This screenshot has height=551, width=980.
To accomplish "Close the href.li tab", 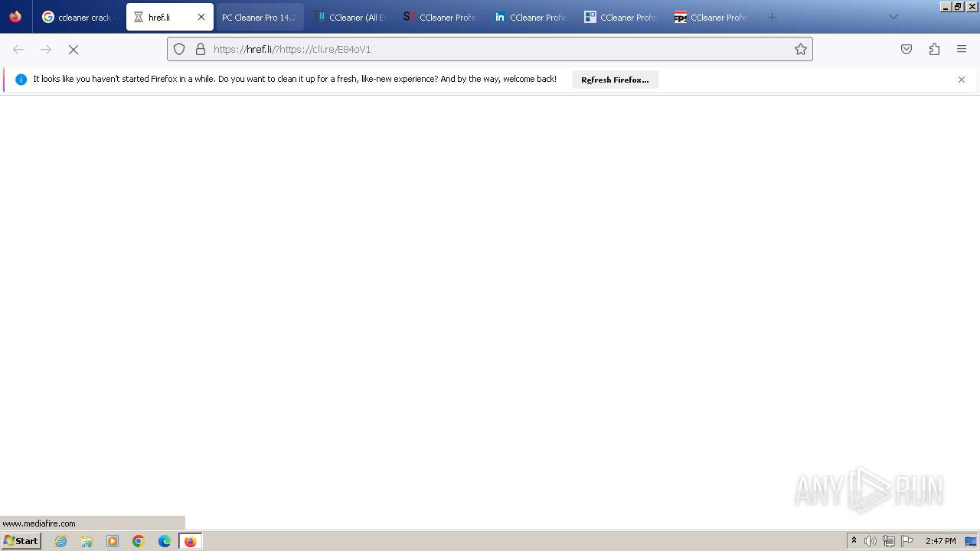I will pyautogui.click(x=201, y=17).
